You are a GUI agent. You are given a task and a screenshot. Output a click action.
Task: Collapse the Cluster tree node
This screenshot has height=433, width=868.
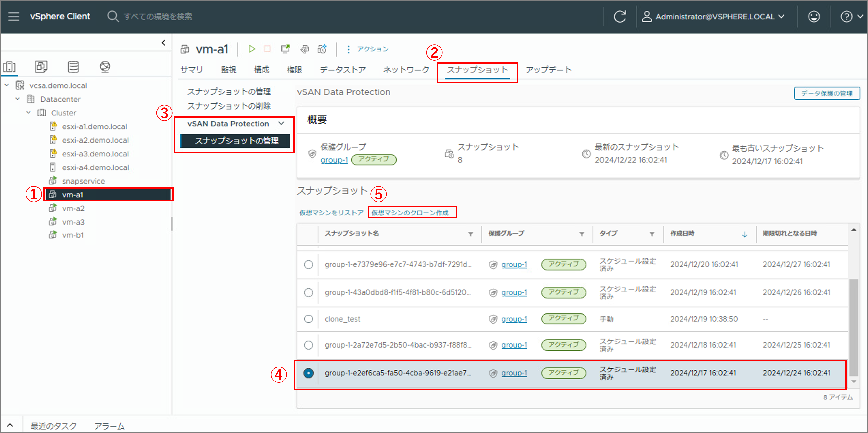(28, 112)
